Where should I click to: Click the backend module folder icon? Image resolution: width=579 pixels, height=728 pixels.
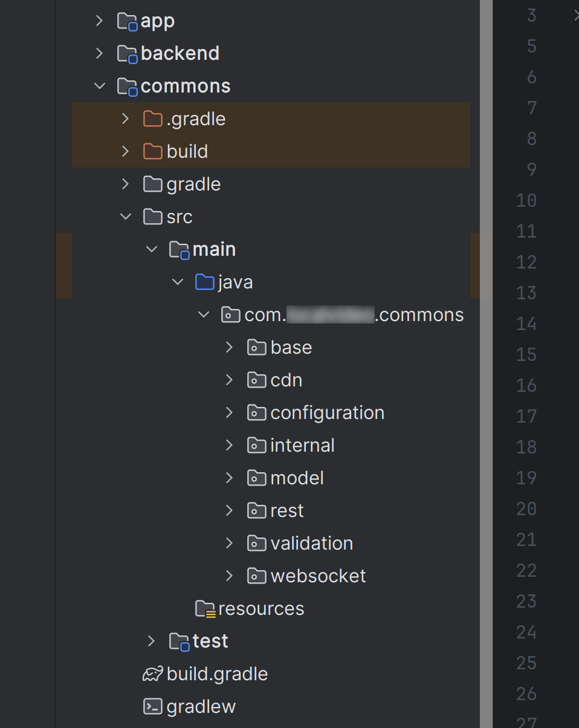point(127,54)
